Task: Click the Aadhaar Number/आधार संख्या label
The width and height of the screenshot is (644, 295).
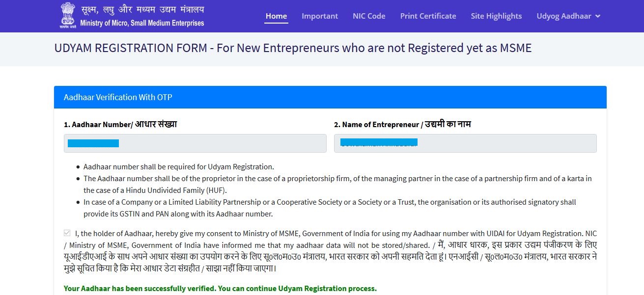Action: pyautogui.click(x=120, y=124)
